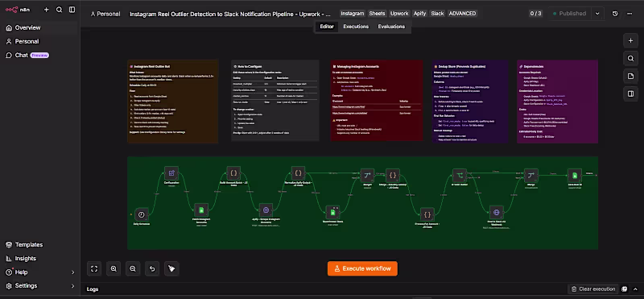644x299 pixels.
Task: Click the plus icon beside the n8n logo
Action: [47, 10]
